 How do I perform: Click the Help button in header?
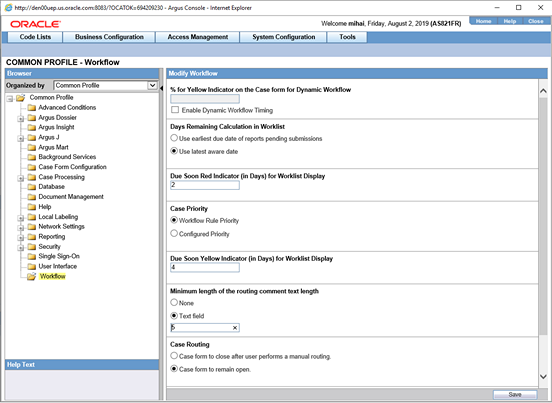pos(509,21)
